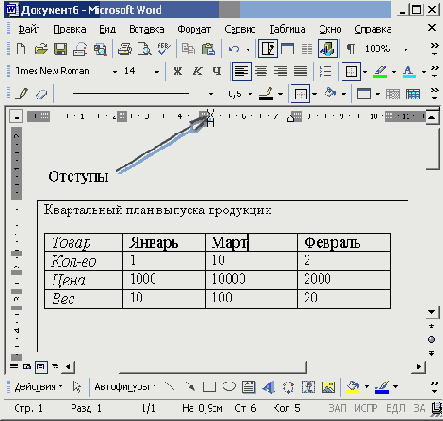Click the vertical scrollbar down arrow
The height and width of the screenshot is (421, 443).
tap(431, 312)
